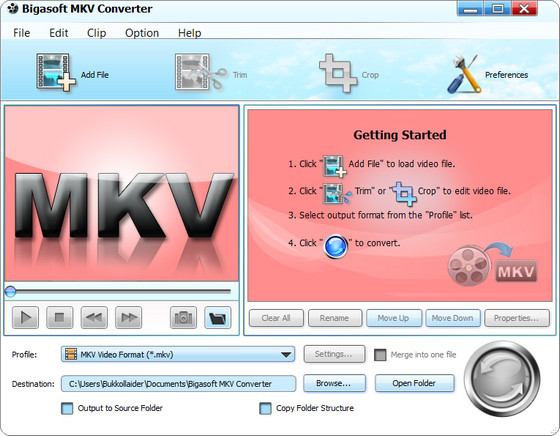Screen dimensions: 560x436
Task: Stop the video playback
Action: (x=60, y=317)
